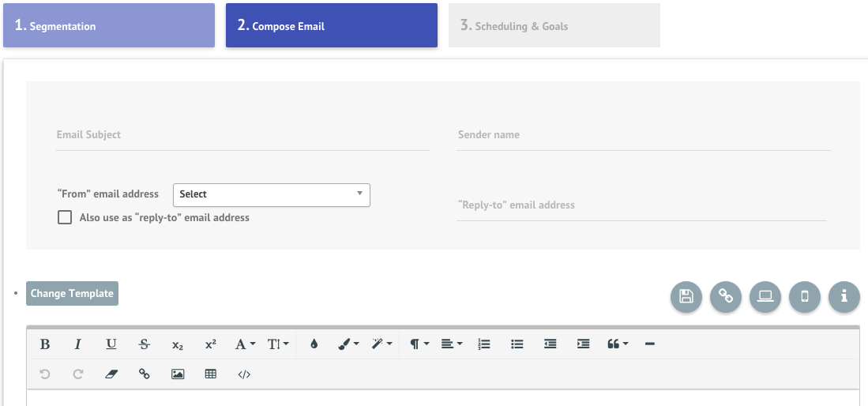868x406 pixels.
Task: Insert a horizontal line
Action: [x=650, y=344]
